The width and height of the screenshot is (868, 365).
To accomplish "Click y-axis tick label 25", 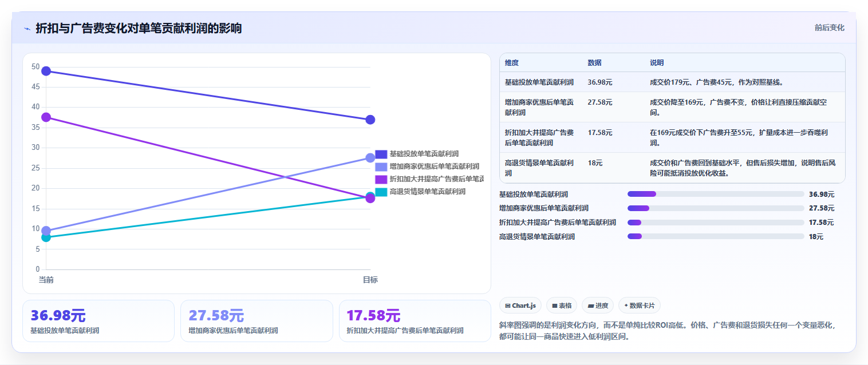I will click(35, 168).
